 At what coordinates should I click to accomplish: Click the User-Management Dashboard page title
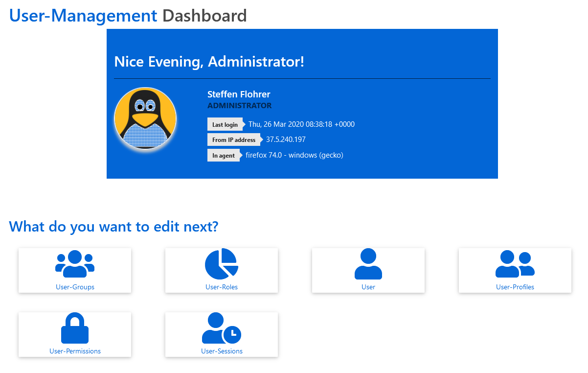click(x=128, y=16)
